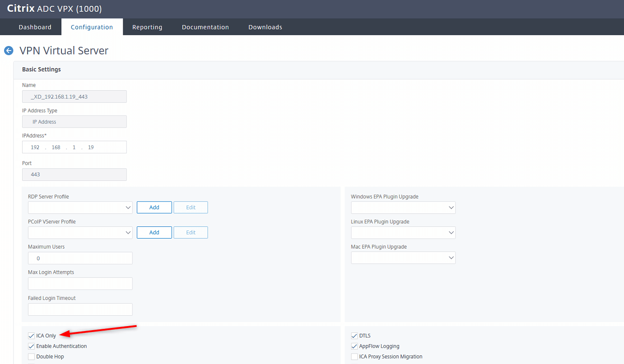Open the Documentation tab
The image size is (624, 364).
(205, 27)
